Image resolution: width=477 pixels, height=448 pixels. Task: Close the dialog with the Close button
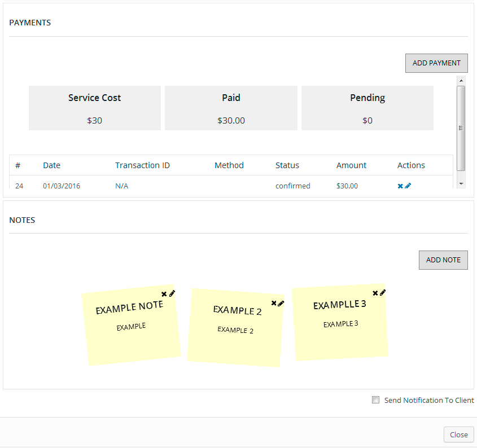[x=458, y=434]
